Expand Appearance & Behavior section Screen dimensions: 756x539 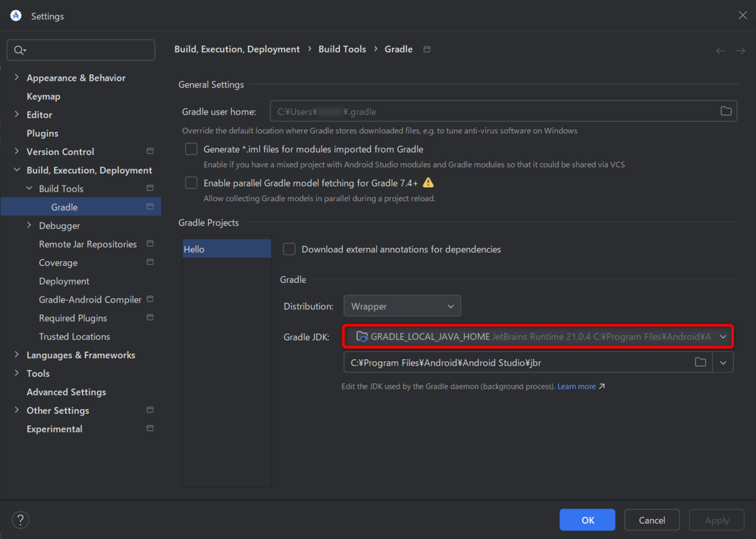pyautogui.click(x=16, y=78)
